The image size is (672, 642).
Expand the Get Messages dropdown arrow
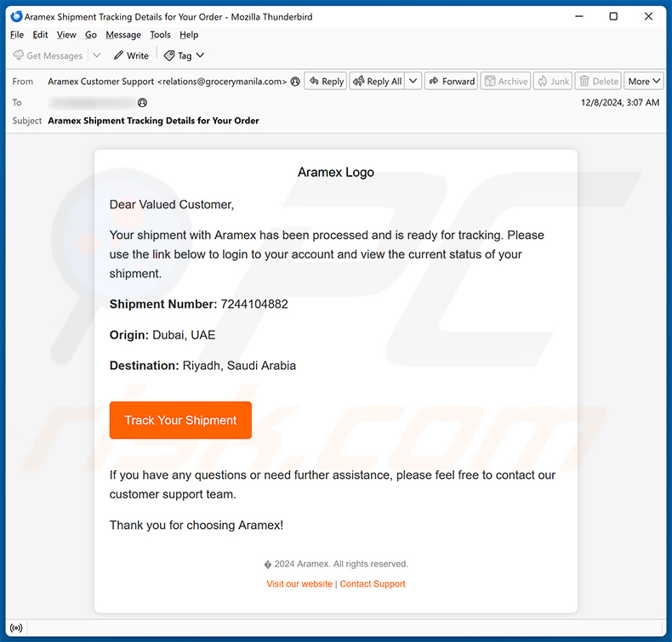tap(96, 55)
